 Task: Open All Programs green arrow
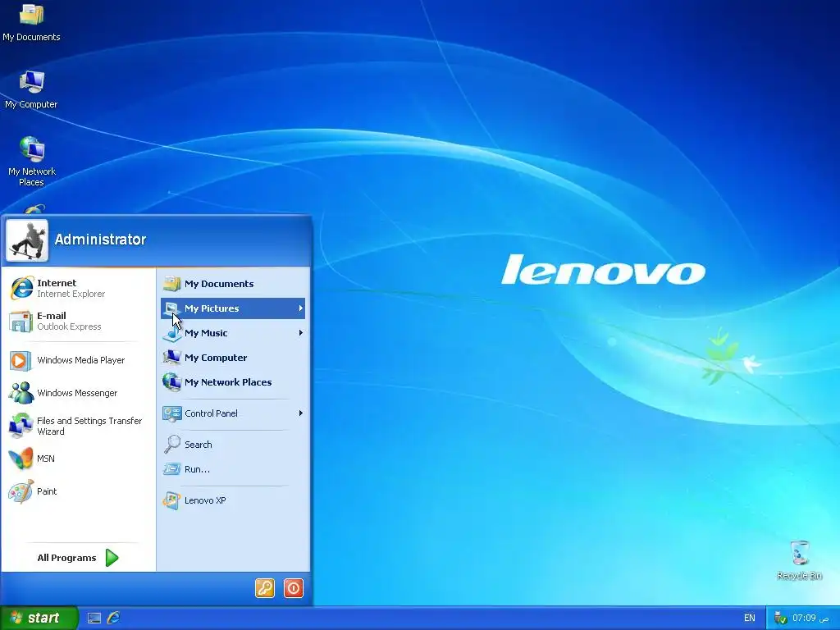click(112, 558)
